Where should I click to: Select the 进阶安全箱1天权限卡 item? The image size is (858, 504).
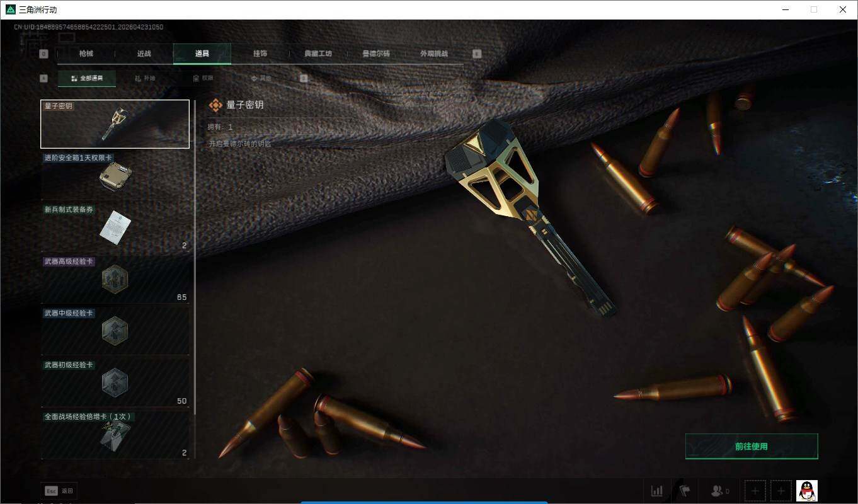click(115, 176)
